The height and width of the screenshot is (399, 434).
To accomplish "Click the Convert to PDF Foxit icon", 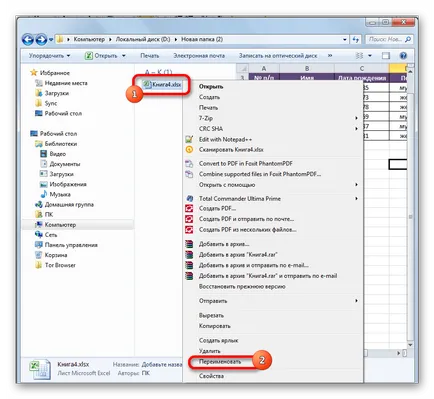I will tap(189, 164).
